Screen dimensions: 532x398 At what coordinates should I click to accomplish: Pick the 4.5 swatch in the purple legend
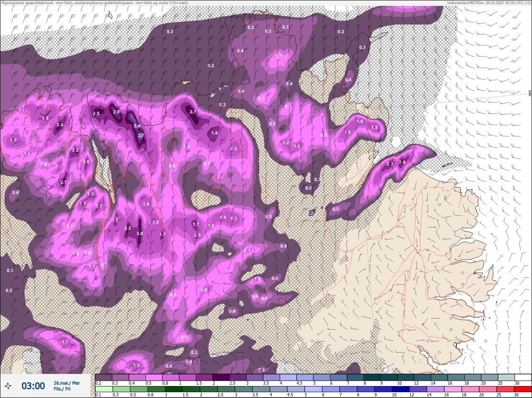coord(305,377)
